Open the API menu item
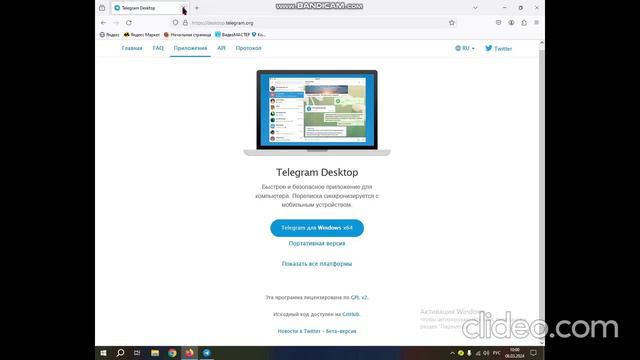Viewport: 640px width, 360px height. click(221, 48)
